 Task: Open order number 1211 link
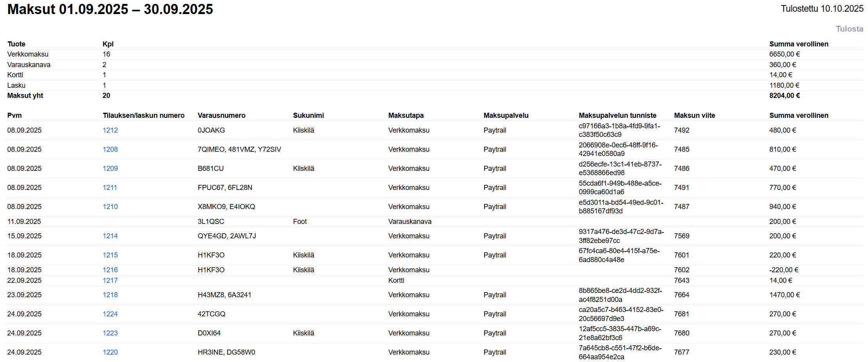(x=110, y=188)
